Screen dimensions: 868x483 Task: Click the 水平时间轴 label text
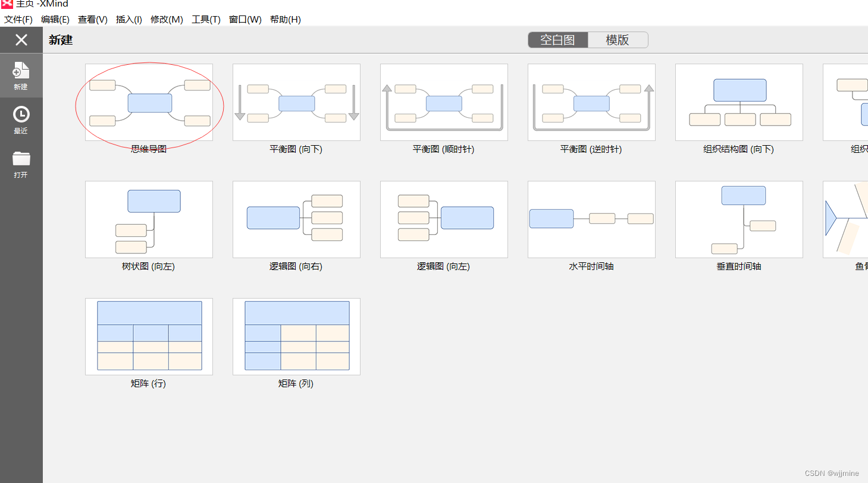point(591,266)
